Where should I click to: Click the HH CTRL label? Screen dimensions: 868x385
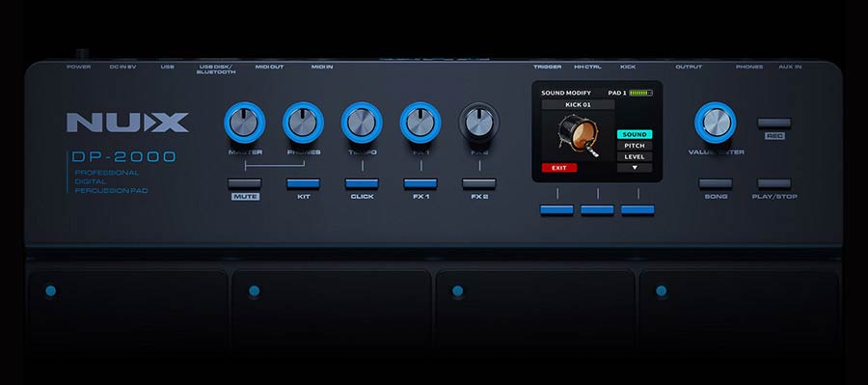tap(587, 67)
